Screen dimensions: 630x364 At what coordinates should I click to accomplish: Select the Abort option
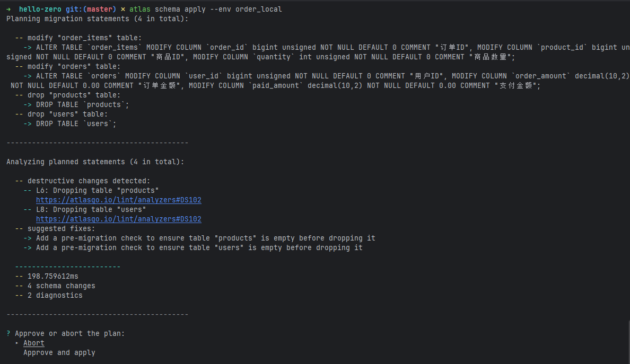tap(34, 343)
